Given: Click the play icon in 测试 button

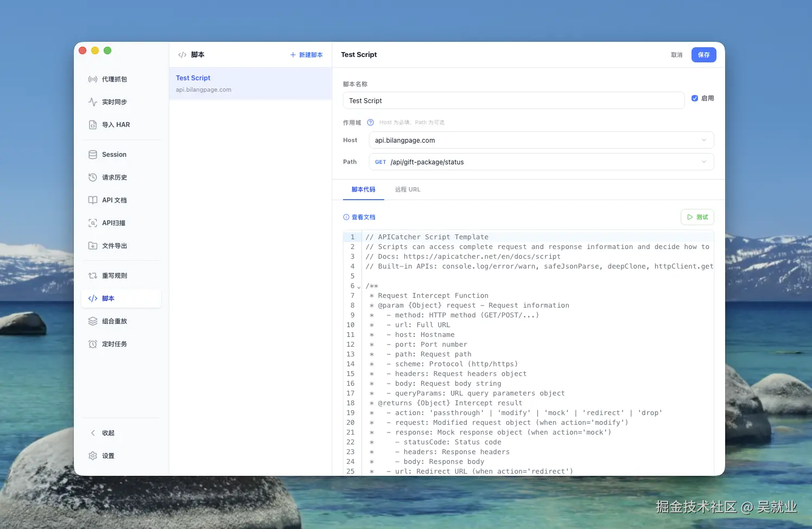Looking at the screenshot, I should pyautogui.click(x=690, y=217).
